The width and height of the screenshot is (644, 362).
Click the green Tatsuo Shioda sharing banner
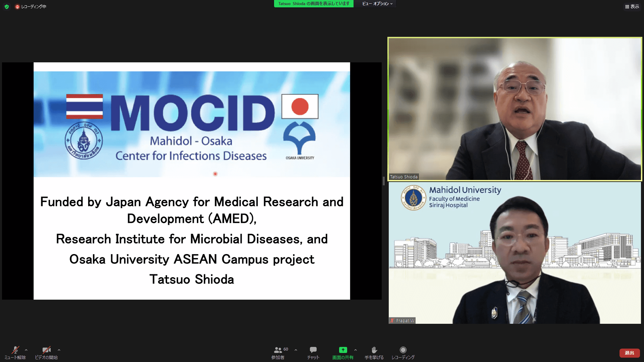313,4
